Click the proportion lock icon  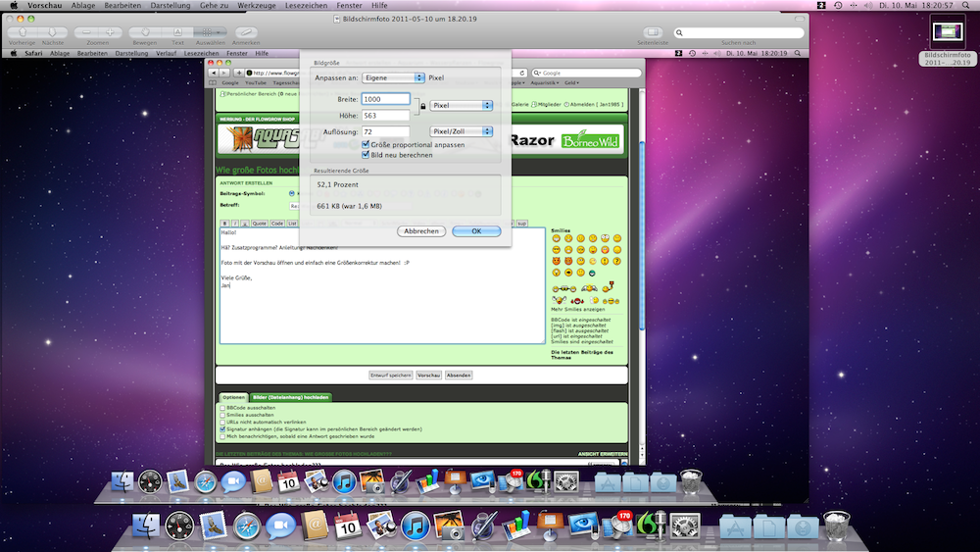click(x=423, y=106)
